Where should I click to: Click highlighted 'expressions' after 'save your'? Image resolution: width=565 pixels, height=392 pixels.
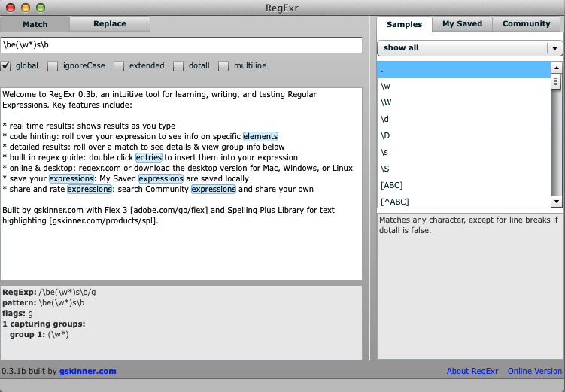tap(71, 179)
